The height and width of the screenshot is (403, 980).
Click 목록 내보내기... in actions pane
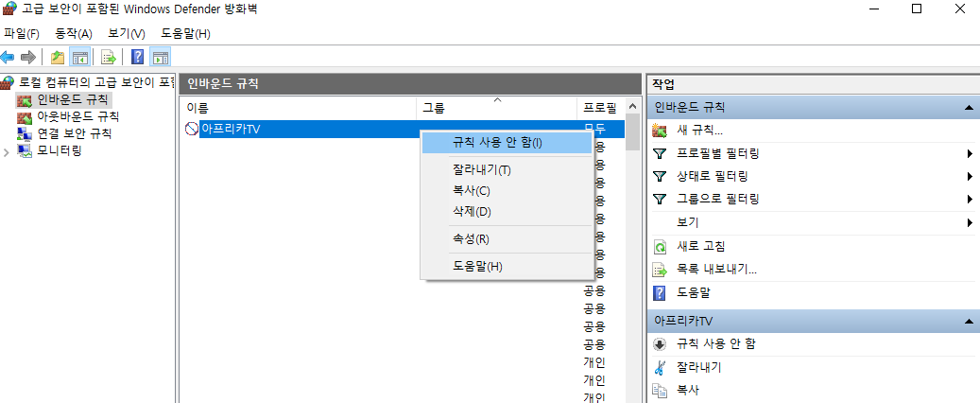tap(717, 270)
